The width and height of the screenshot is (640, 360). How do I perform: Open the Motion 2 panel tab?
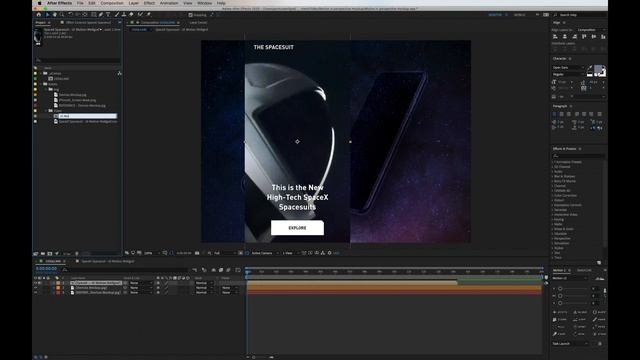559,270
